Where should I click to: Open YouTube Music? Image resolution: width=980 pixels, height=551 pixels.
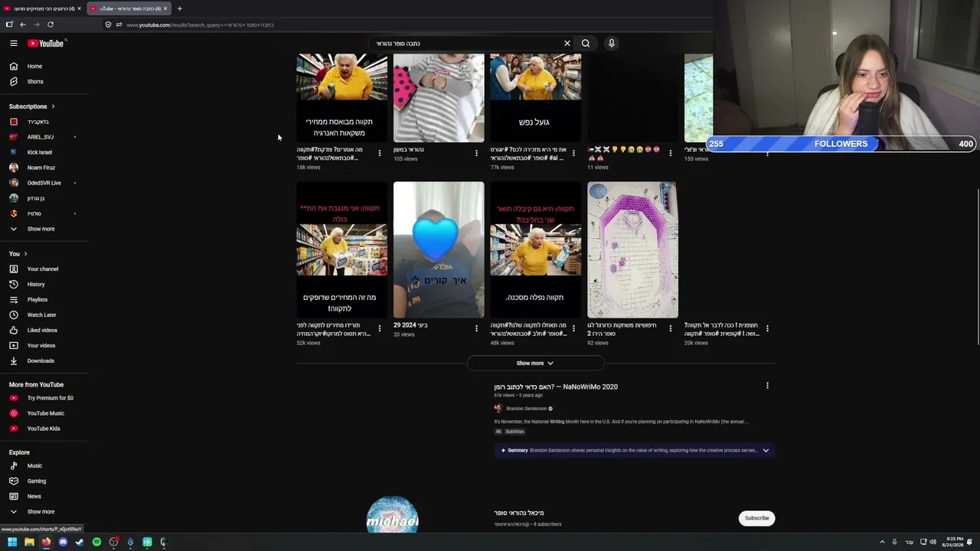tap(44, 413)
